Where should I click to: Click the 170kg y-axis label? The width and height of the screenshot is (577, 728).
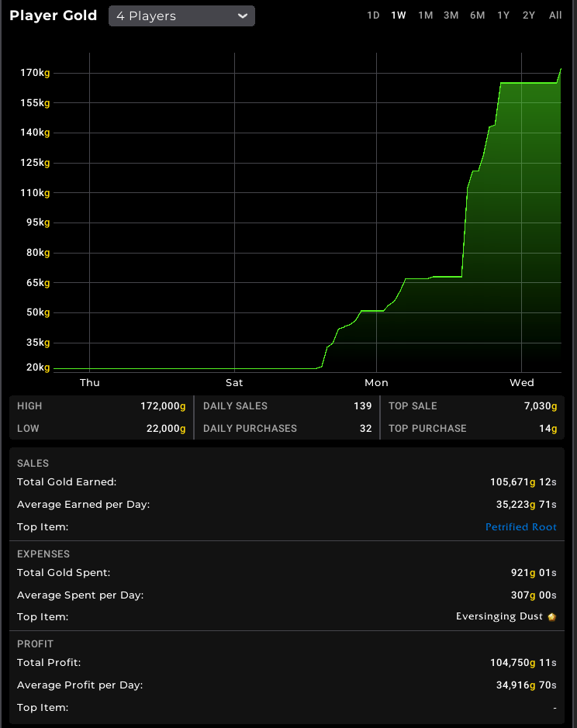coord(35,73)
